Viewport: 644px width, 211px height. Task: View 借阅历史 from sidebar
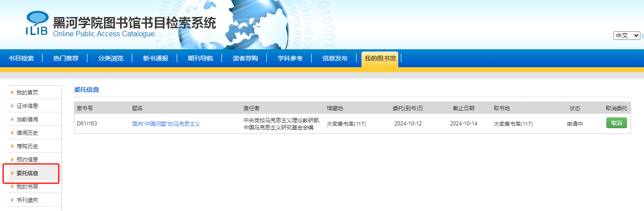tap(27, 133)
